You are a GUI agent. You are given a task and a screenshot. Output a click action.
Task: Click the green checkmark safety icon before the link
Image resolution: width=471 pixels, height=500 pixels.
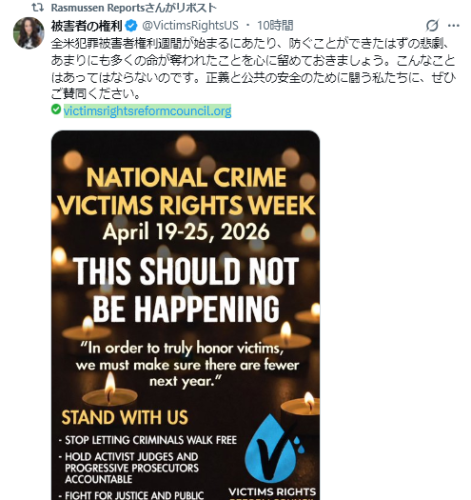click(56, 109)
